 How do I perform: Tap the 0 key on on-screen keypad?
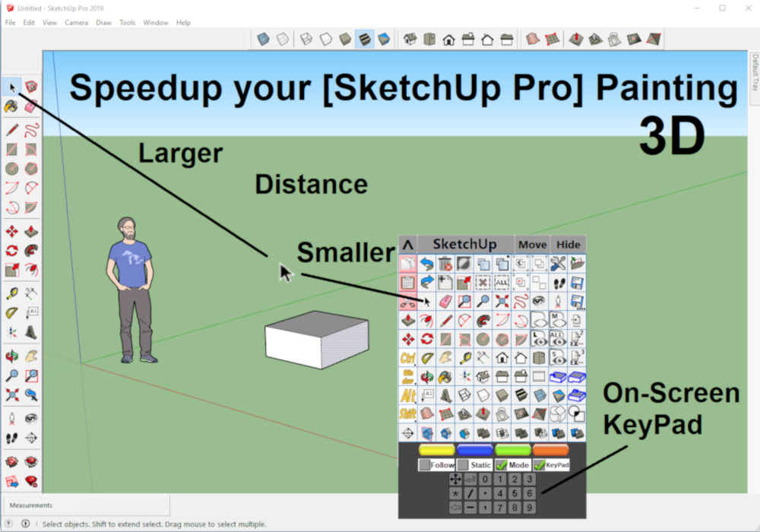[x=485, y=480]
